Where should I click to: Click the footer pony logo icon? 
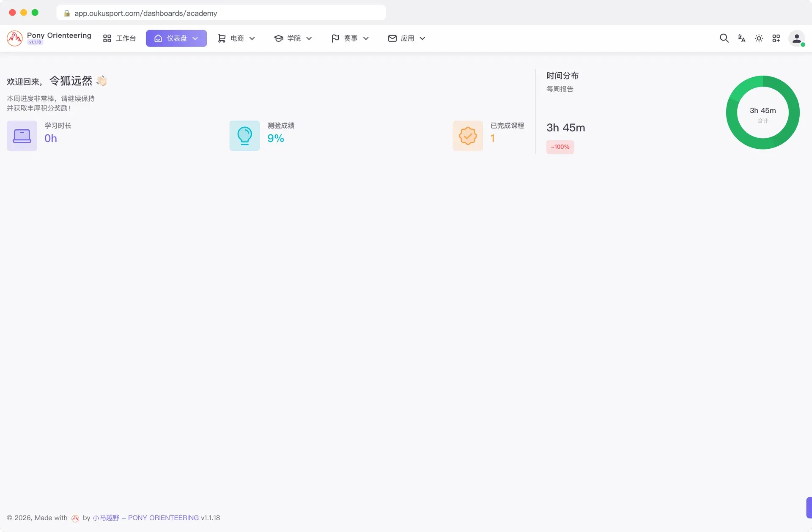(x=75, y=518)
